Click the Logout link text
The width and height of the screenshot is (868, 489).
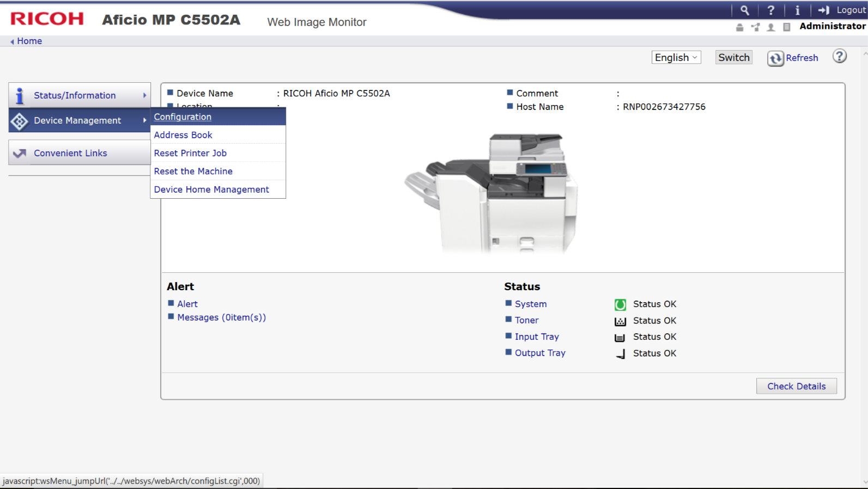pyautogui.click(x=851, y=10)
